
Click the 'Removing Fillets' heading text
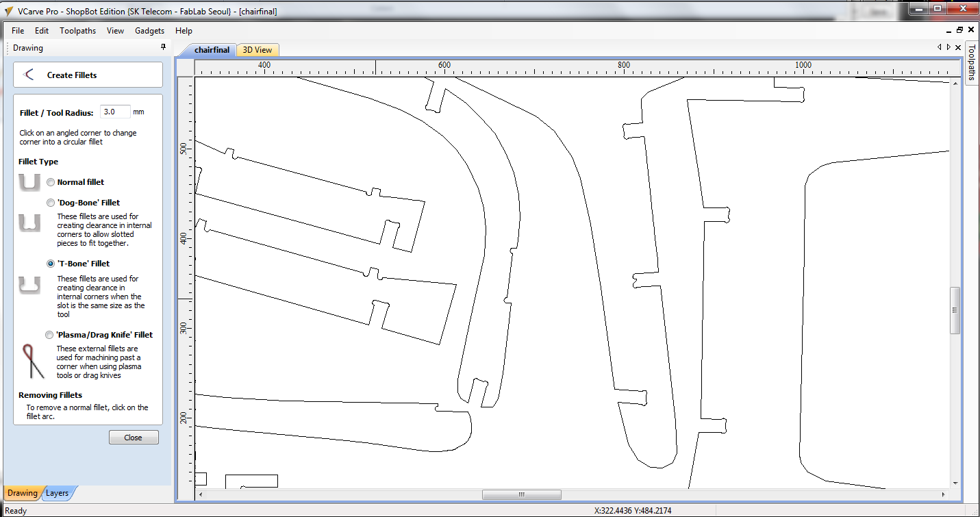tap(50, 395)
